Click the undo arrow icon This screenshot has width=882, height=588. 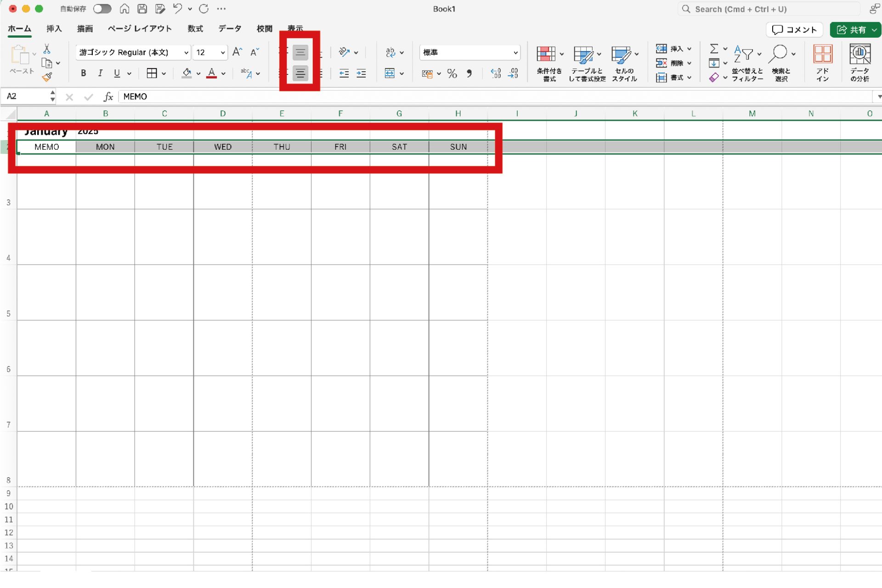pos(177,9)
